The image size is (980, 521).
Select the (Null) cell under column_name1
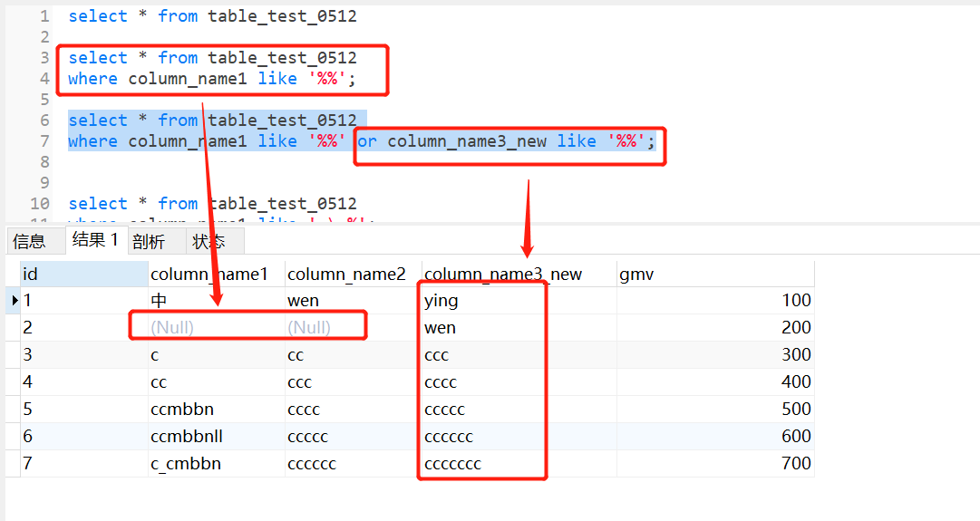click(217, 327)
